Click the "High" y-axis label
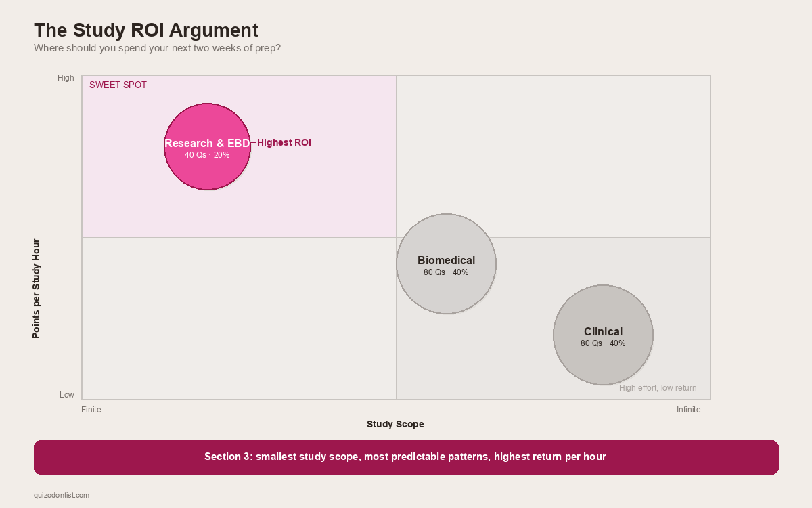The image size is (812, 508). pyautogui.click(x=66, y=78)
